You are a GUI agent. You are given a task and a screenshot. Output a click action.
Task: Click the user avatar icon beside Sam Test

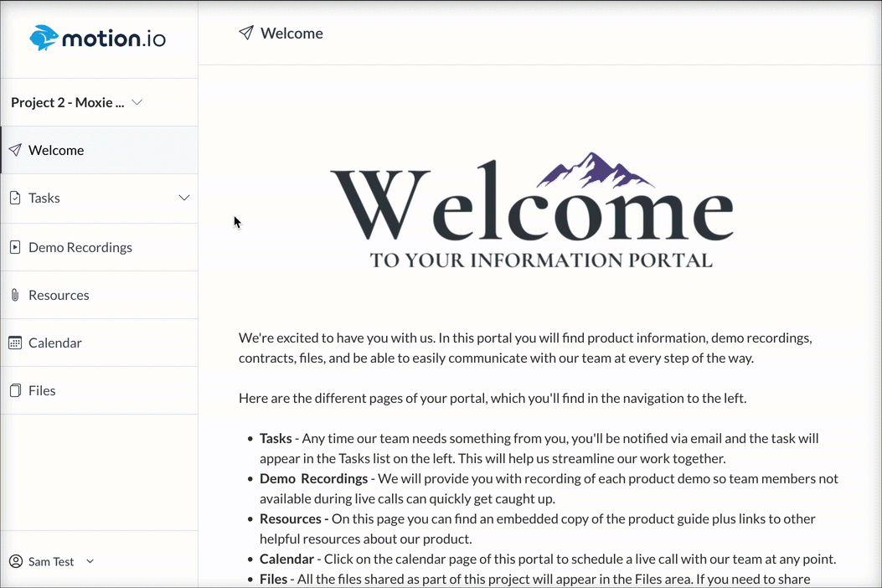[15, 561]
